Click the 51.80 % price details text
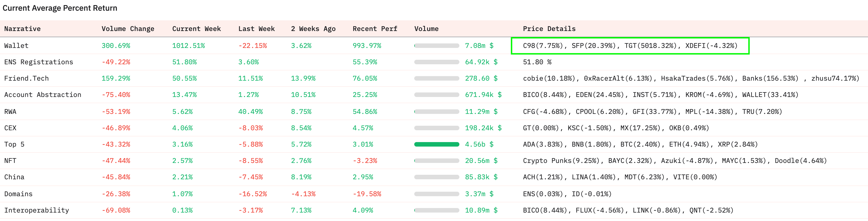The width and height of the screenshot is (868, 221). [537, 62]
